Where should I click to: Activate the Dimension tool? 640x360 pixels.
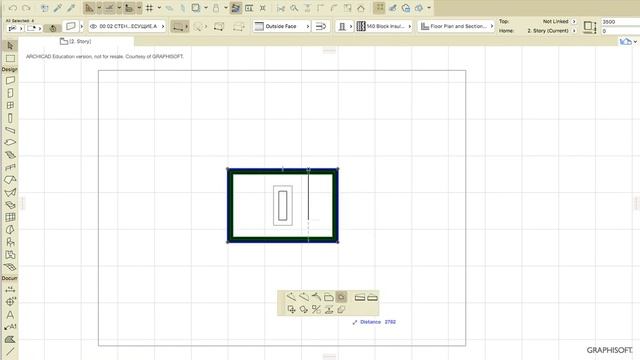[10, 289]
